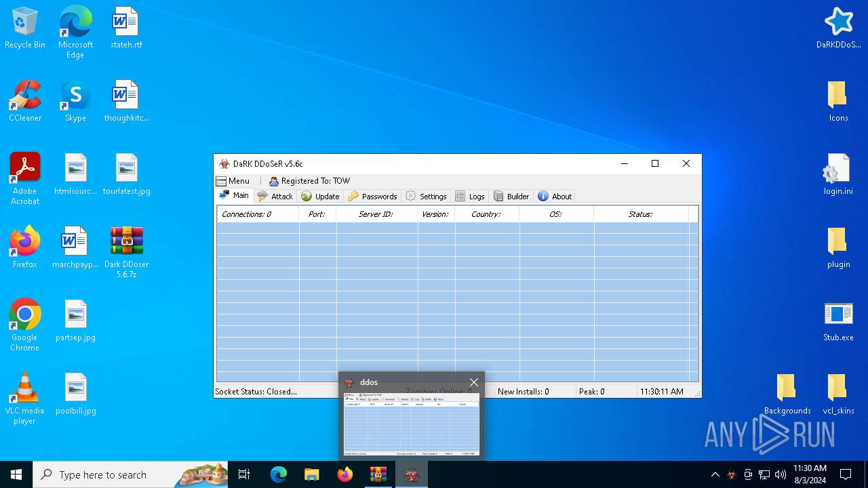868x488 pixels.
Task: Select the thoughkitc document icon
Action: tap(126, 102)
